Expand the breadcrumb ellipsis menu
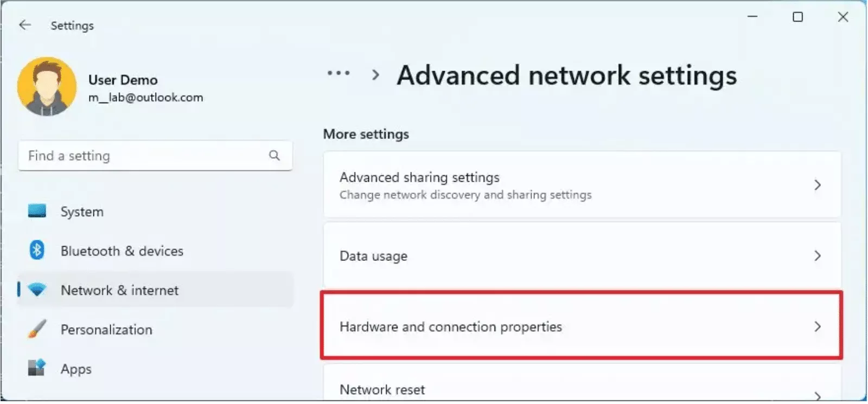868x404 pixels. (339, 74)
